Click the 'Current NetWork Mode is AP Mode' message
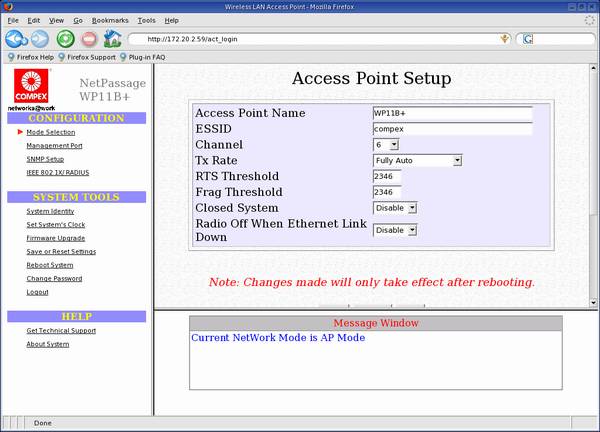Viewport: 600px width, 432px height. [278, 338]
